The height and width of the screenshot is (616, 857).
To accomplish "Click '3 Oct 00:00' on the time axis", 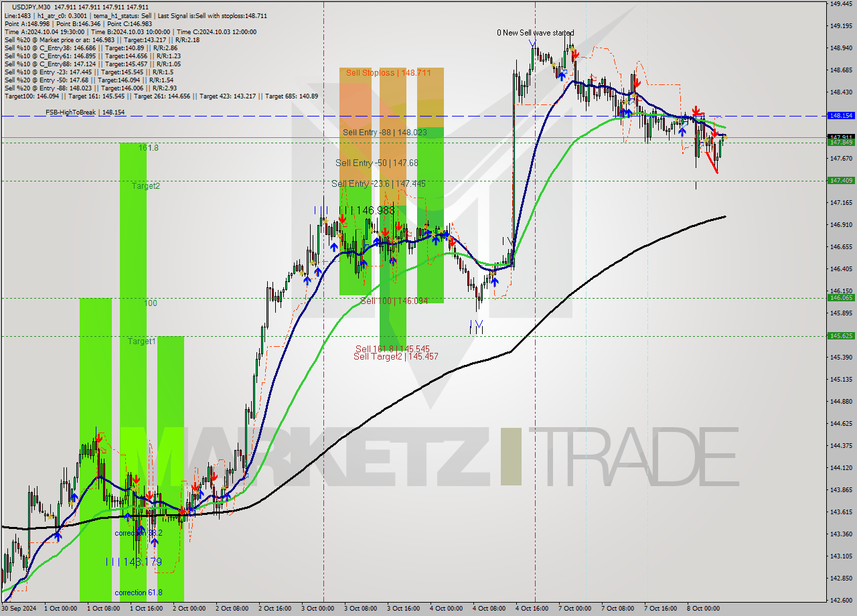I will click(317, 609).
